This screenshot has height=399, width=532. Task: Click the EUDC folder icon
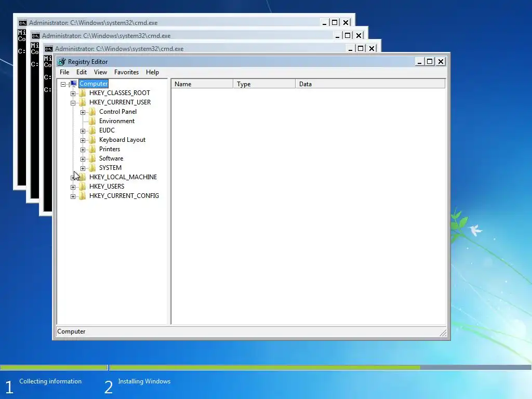pos(92,130)
